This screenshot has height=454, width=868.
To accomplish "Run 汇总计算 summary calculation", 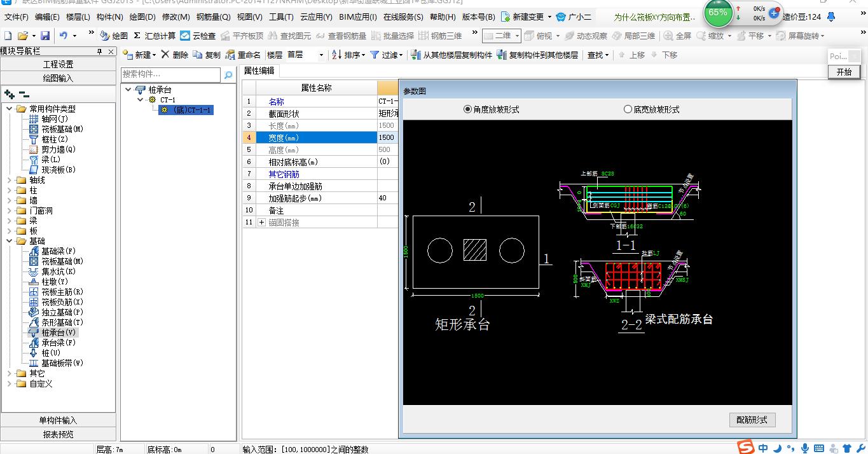I will click(155, 36).
